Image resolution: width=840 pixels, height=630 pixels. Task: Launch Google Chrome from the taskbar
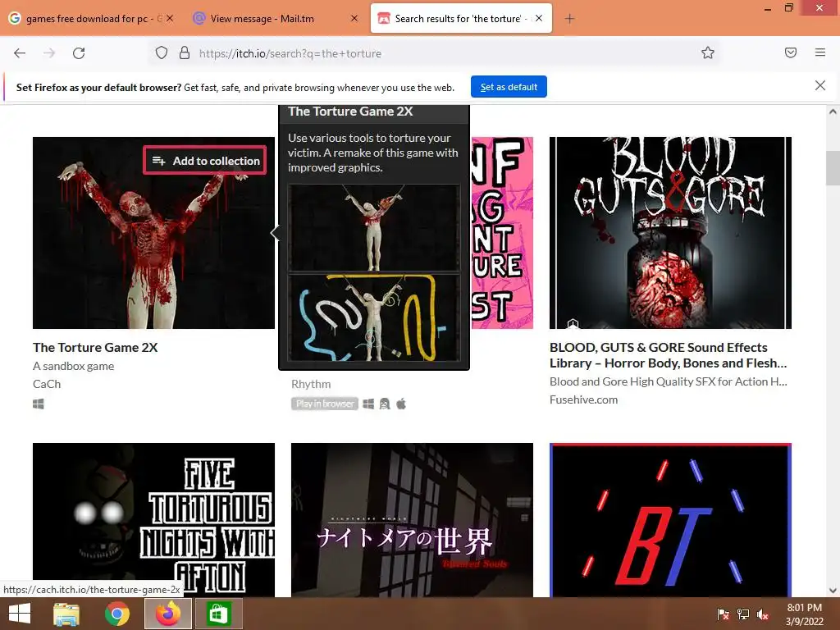click(x=116, y=614)
